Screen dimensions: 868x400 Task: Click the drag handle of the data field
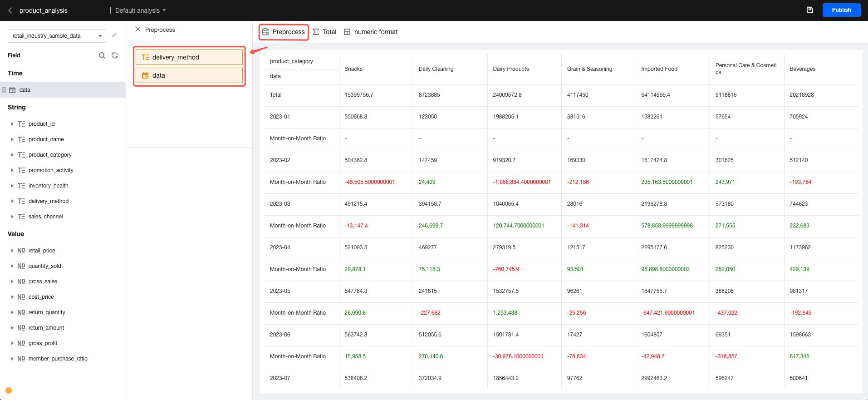[4, 90]
